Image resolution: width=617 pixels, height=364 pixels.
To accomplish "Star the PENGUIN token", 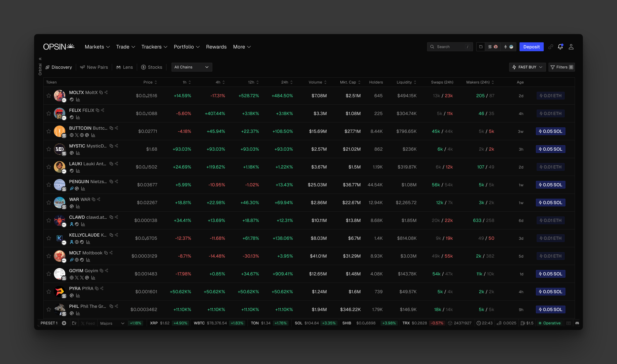I will tap(48, 185).
